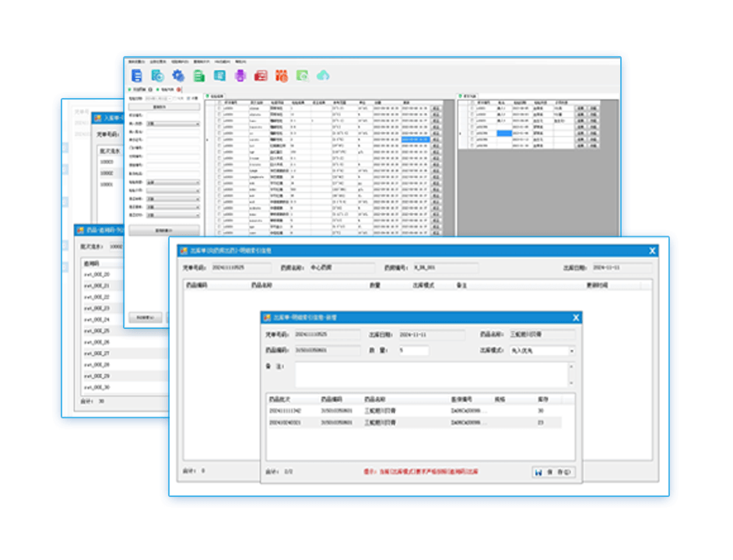Select the tab above the main data grid
Image resolution: width=733 pixels, height=560 pixels.
[x=214, y=96]
